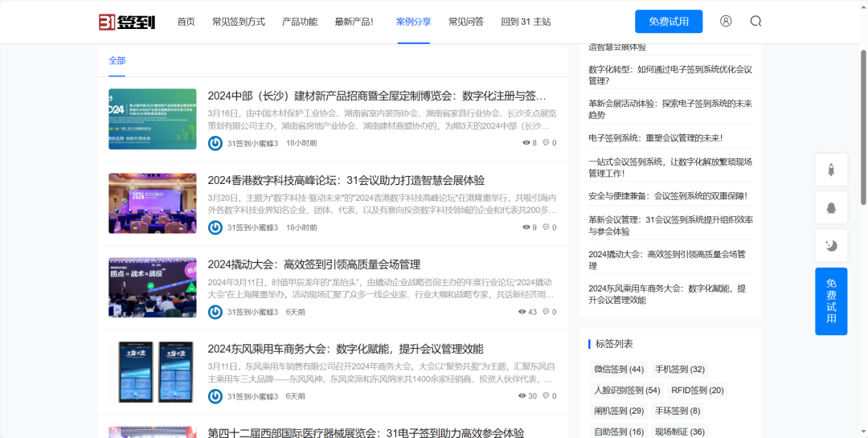Image resolution: width=868 pixels, height=438 pixels.
Task: Click thumbnail of 东风乘用车商务大会 article
Action: [152, 371]
